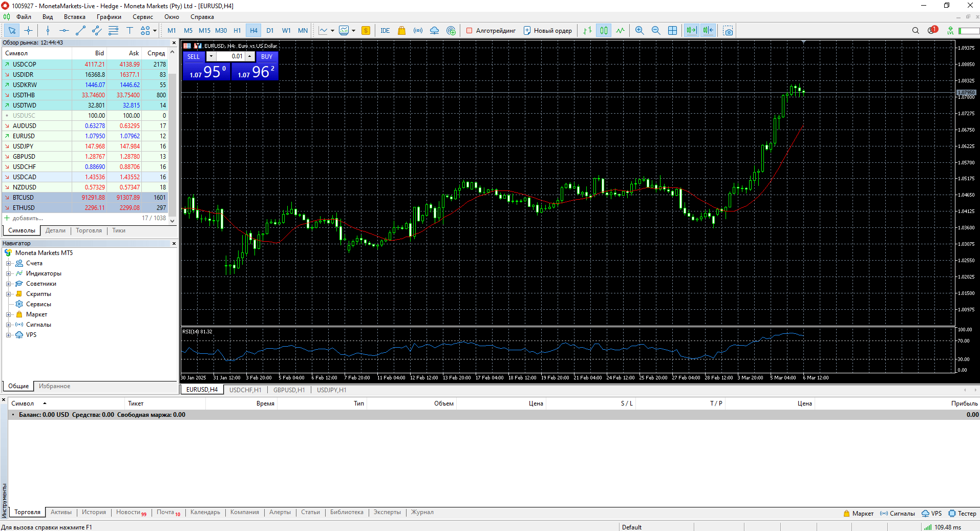
Task: Pick the Fibonacci retracement tool
Action: 113,31
